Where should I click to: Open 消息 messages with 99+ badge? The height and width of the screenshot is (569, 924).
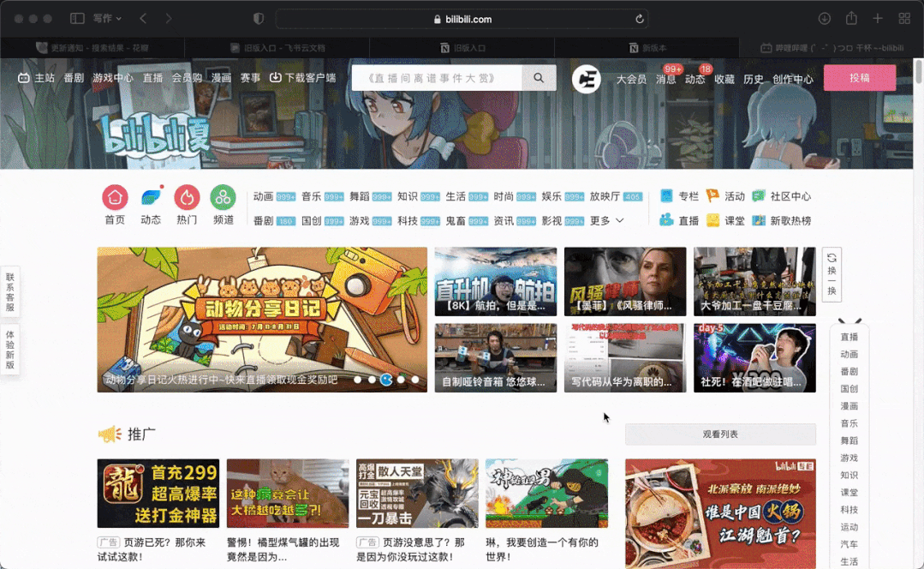tap(666, 79)
